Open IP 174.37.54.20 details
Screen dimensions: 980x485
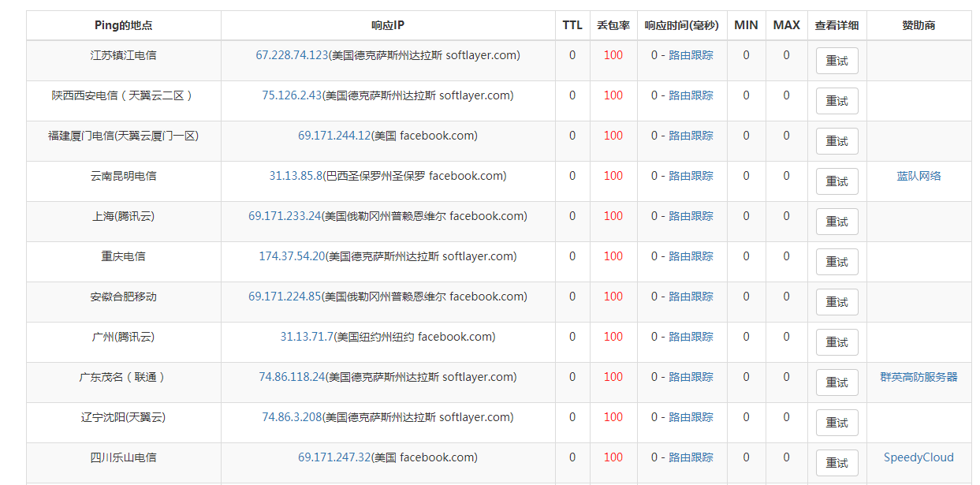(292, 256)
